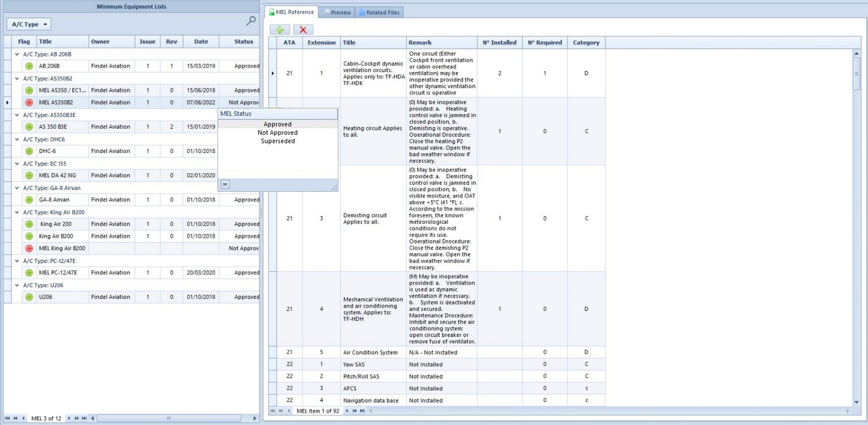Sort by the Date column header
The height and width of the screenshot is (425, 868).
[201, 41]
